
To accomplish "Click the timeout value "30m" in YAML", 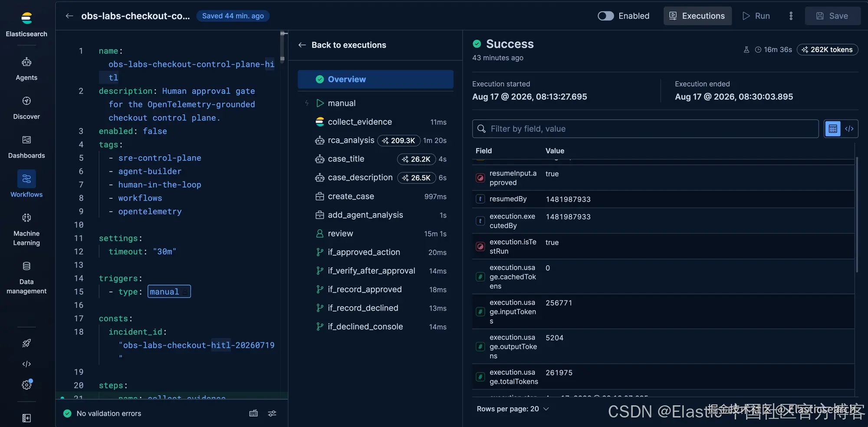I will pyautogui.click(x=164, y=252).
